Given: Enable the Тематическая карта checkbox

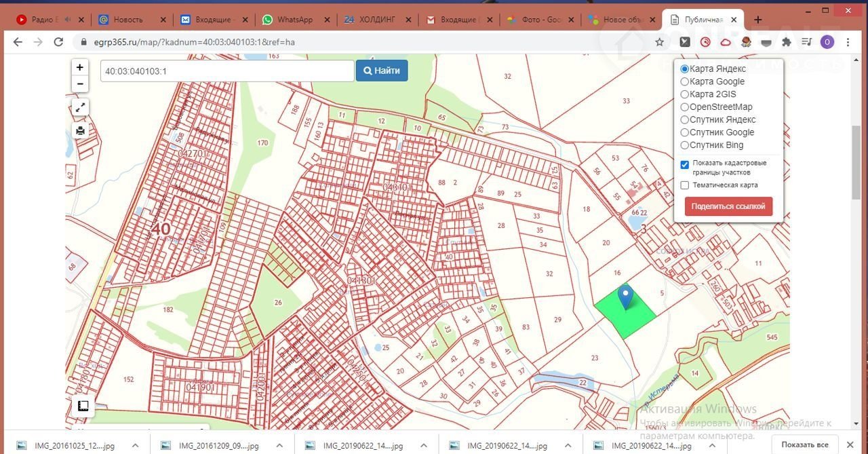Looking at the screenshot, I should [685, 185].
